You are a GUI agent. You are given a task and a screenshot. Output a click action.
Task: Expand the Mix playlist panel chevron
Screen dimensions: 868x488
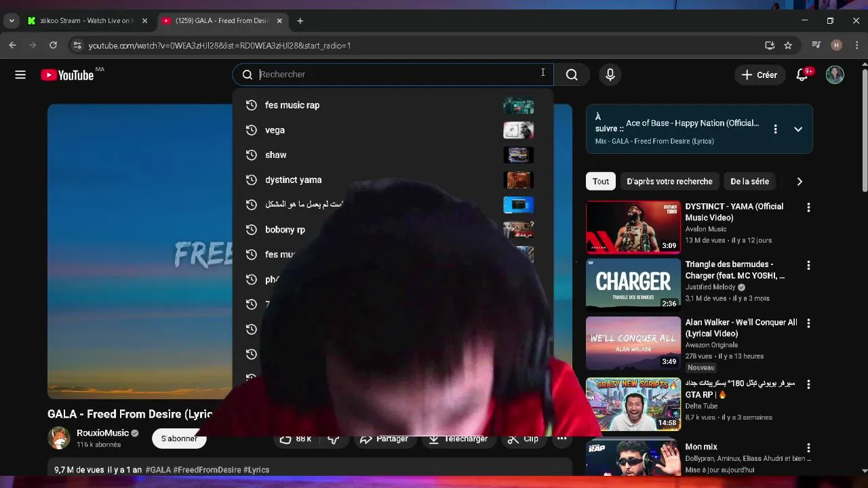coord(798,129)
